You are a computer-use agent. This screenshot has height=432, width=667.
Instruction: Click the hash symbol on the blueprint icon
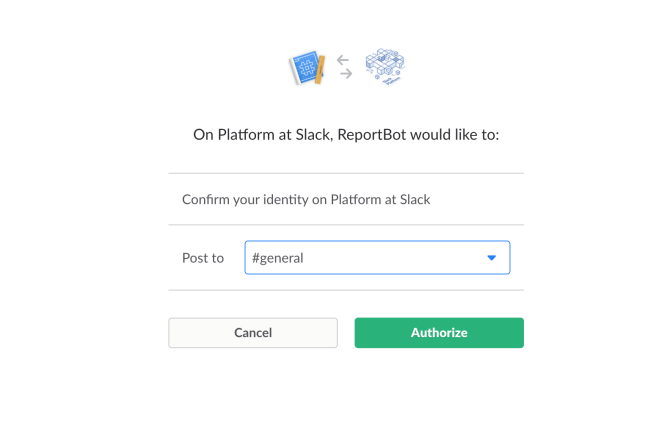click(306, 68)
